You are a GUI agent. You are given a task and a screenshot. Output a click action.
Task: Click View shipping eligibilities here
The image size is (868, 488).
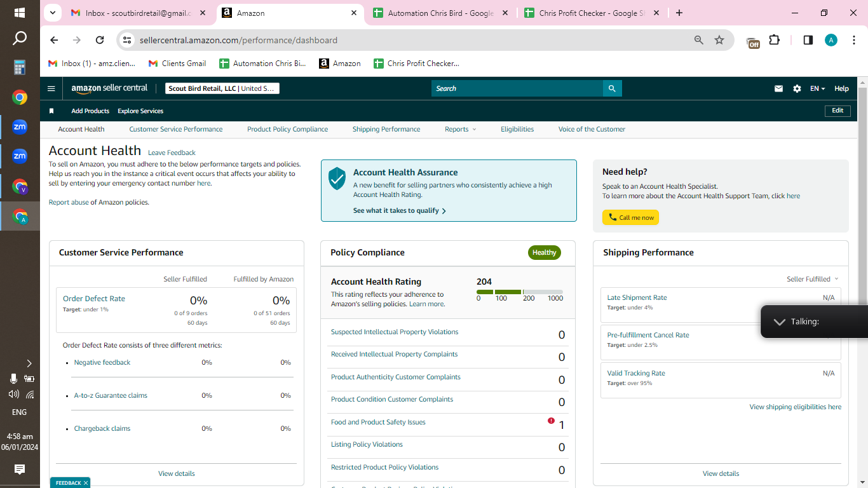796,407
